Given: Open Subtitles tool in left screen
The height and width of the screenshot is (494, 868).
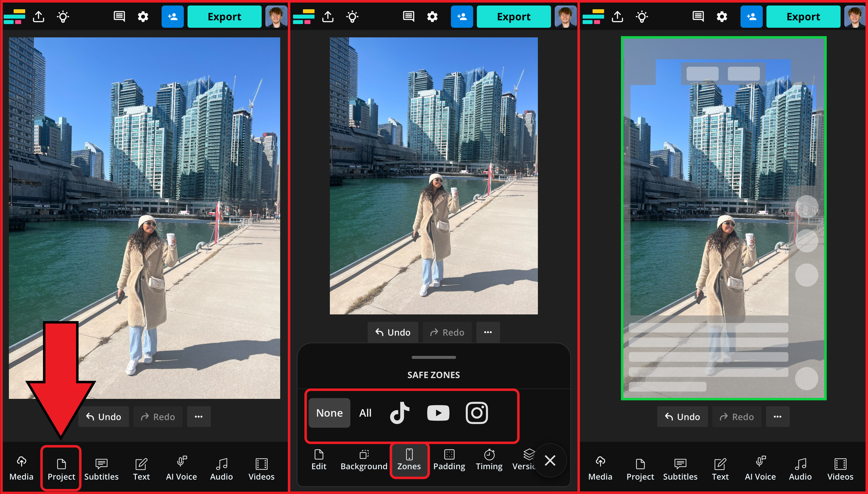Looking at the screenshot, I should click(101, 469).
